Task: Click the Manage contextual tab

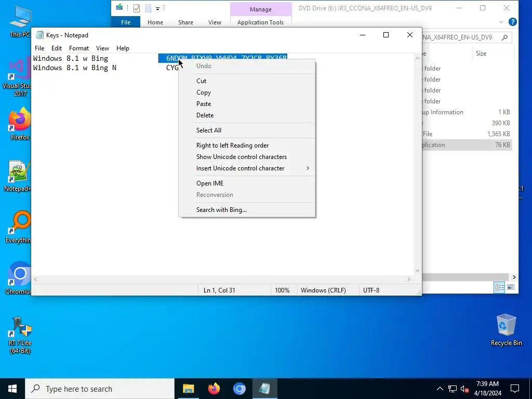Action: (261, 9)
